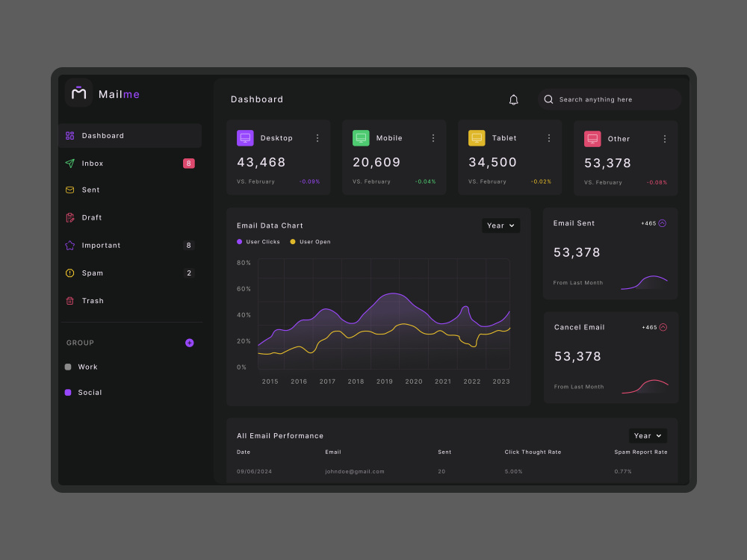Click the 0.77% spam rate cell
The height and width of the screenshot is (560, 747).
pos(623,471)
